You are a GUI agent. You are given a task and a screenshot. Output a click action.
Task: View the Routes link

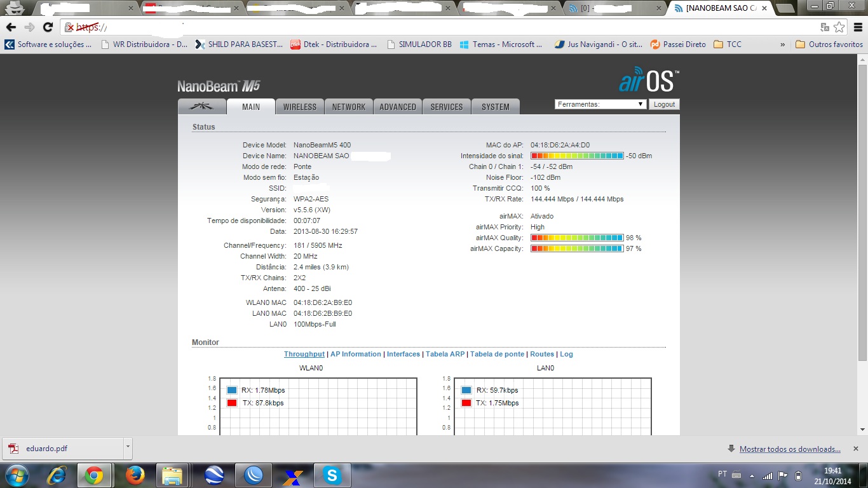542,354
